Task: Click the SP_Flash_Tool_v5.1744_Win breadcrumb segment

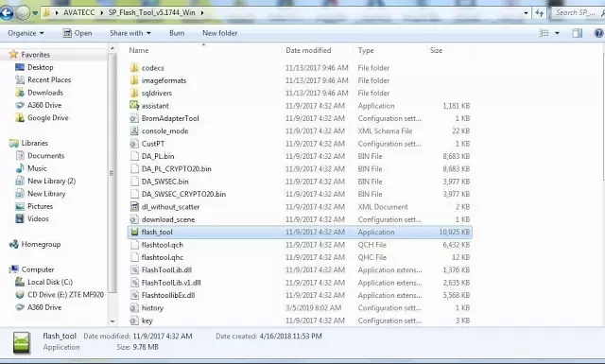Action: tap(151, 12)
